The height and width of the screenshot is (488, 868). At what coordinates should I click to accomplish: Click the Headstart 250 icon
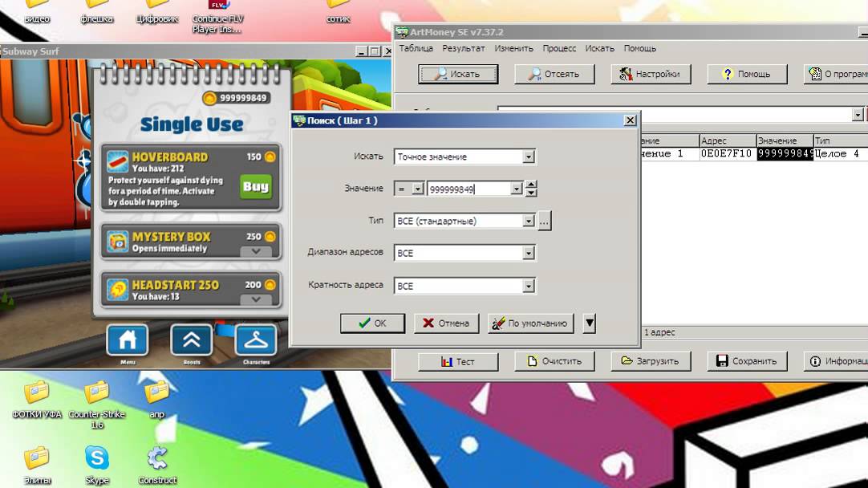[117, 290]
